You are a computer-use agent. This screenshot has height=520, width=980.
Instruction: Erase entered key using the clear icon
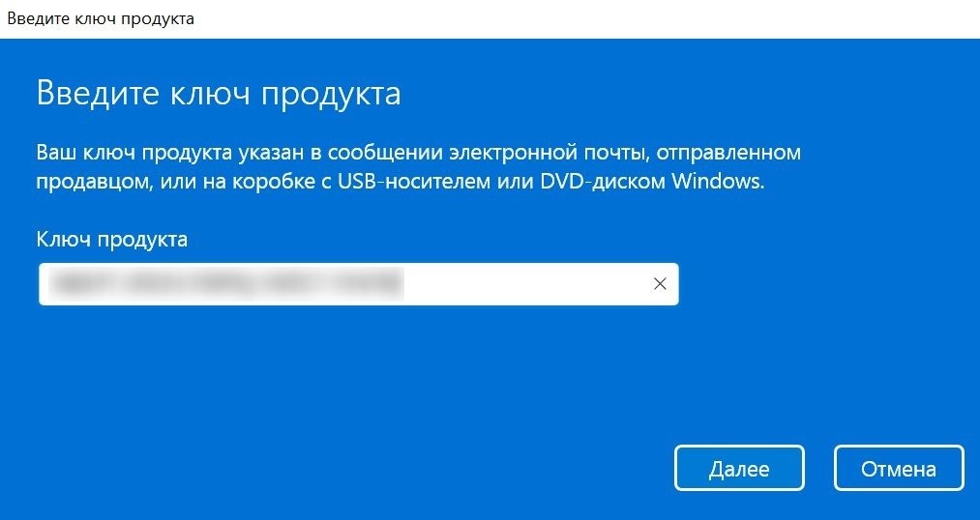(660, 284)
